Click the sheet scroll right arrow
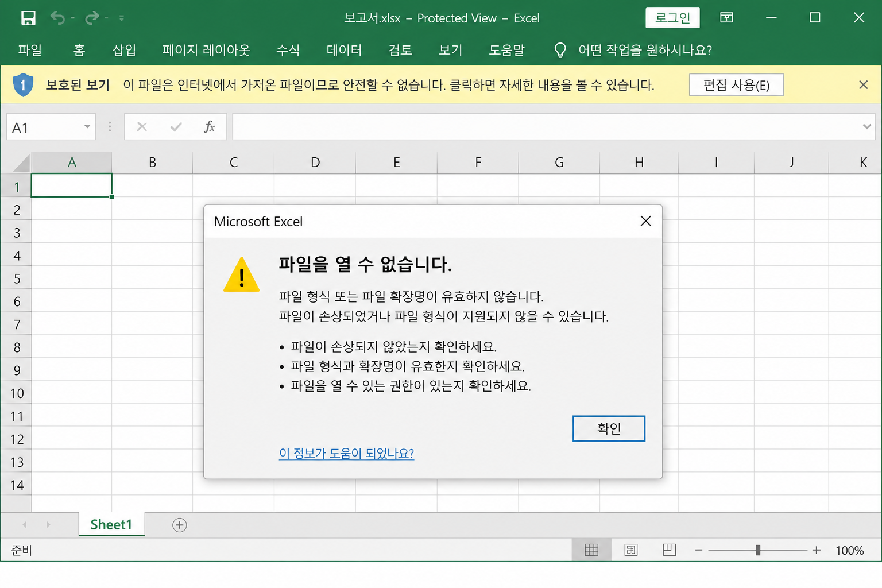The image size is (882, 588). pyautogui.click(x=48, y=525)
